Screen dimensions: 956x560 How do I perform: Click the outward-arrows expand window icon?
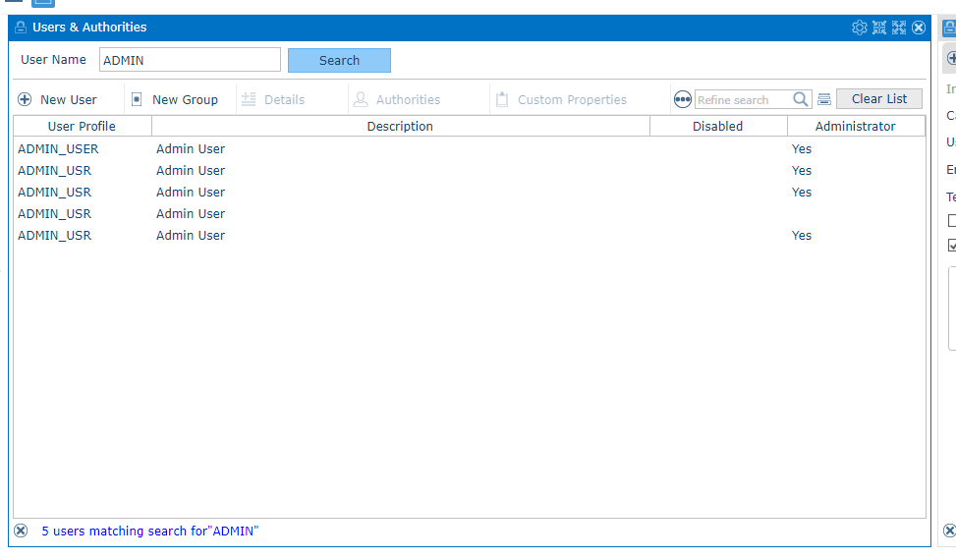899,28
